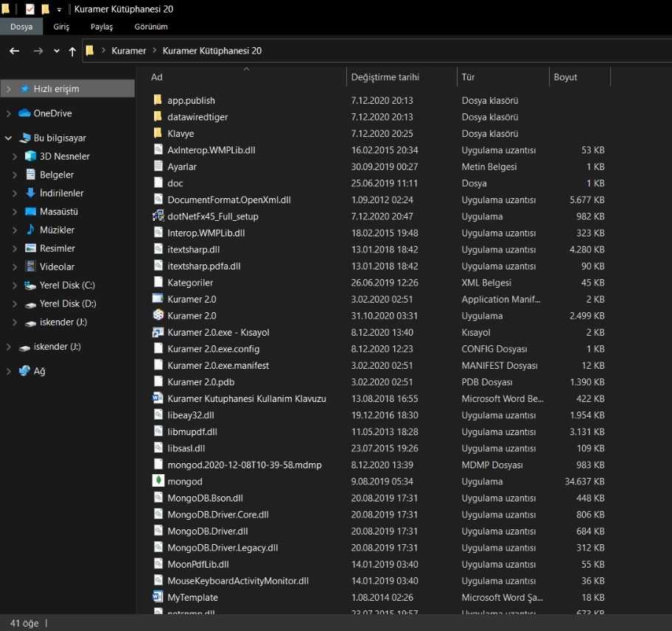This screenshot has width=672, height=631.
Task: Click the Kuramer 2.0.exe shortcut icon
Action: (158, 332)
